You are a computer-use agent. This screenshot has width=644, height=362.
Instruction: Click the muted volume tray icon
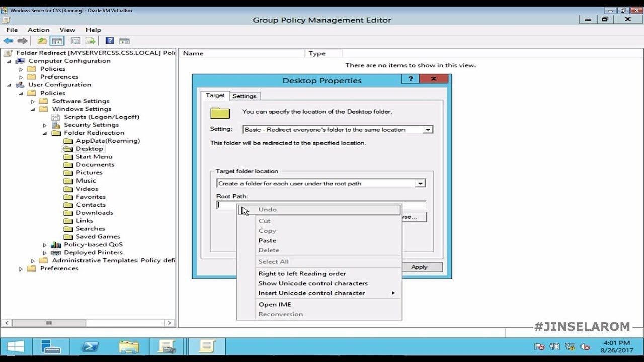pyautogui.click(x=585, y=347)
